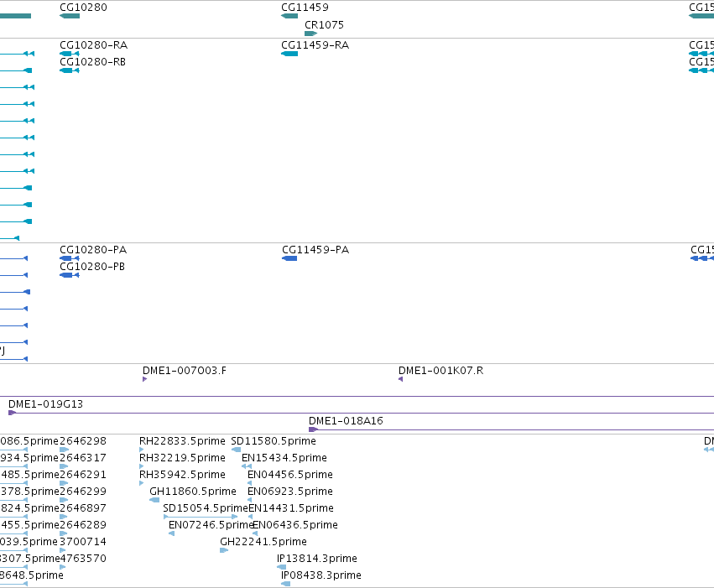
Task: Click the DME1-001K07.R feature label
Action: pyautogui.click(x=440, y=371)
